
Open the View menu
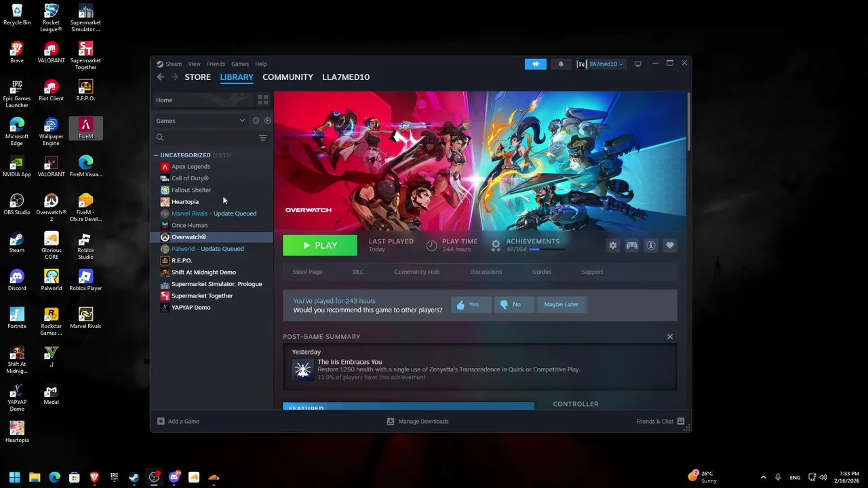tap(194, 64)
